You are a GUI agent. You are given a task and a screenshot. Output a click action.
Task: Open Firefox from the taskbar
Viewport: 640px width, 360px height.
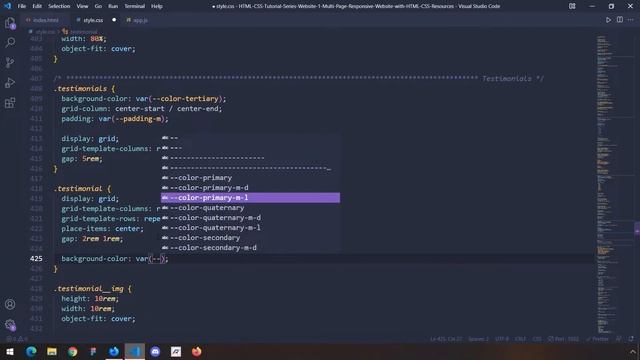point(197,351)
